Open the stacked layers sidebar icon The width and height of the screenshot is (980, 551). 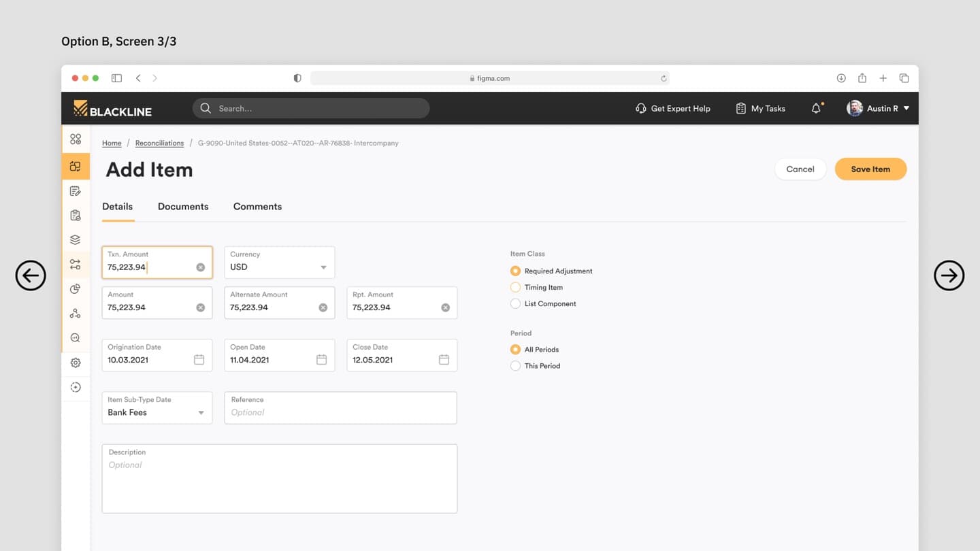click(76, 240)
